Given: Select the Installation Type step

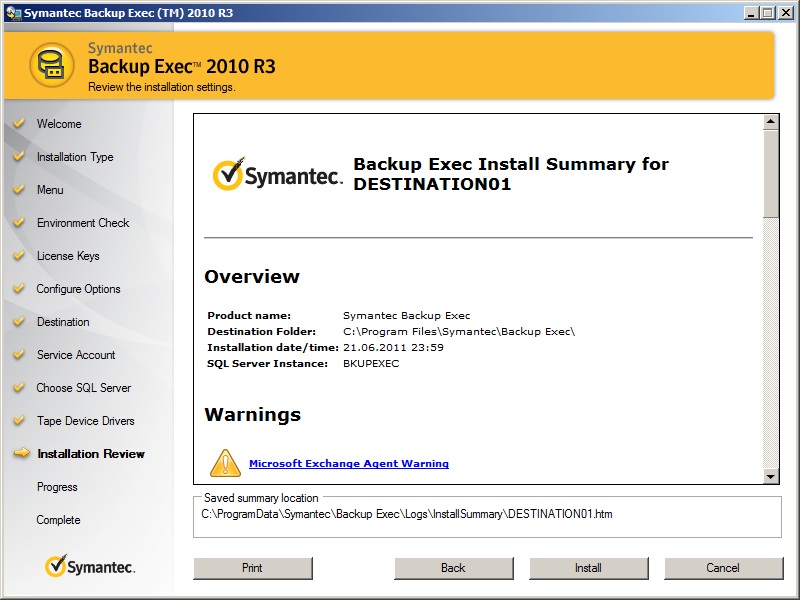Looking at the screenshot, I should click(x=75, y=157).
